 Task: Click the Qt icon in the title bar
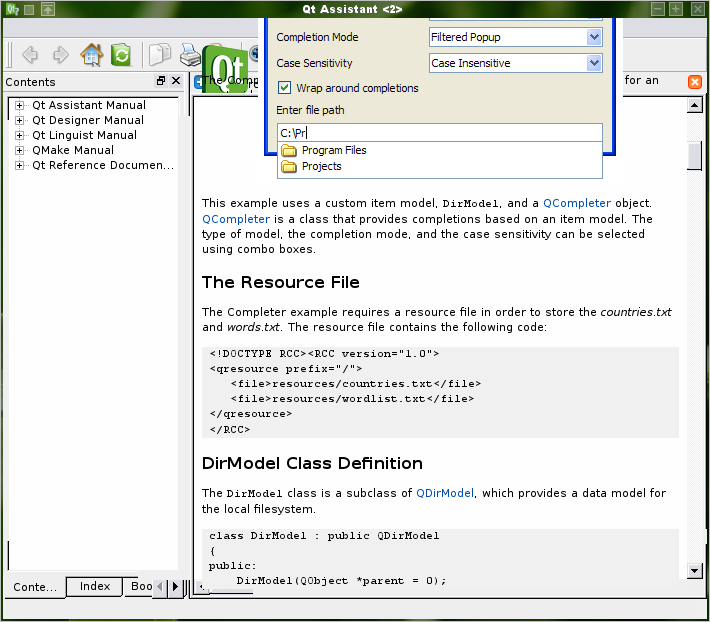click(13, 9)
